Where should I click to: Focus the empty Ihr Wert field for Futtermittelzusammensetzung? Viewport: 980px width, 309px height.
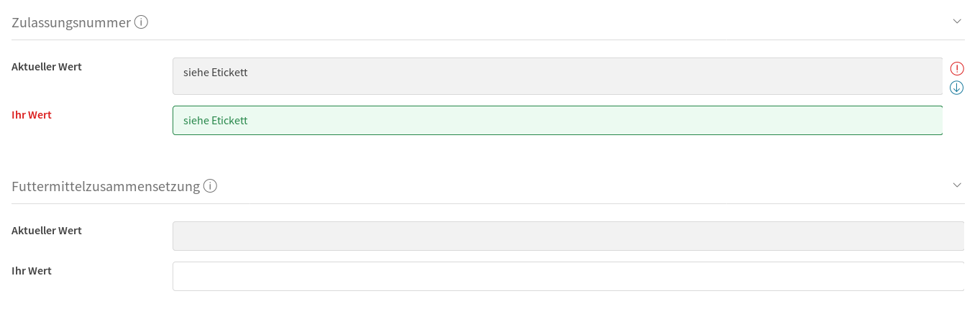(x=568, y=277)
